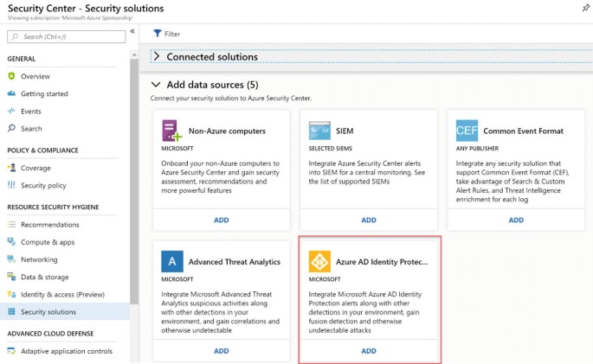The height and width of the screenshot is (364, 593).
Task: Add Non-Azure computers data source
Action: point(222,220)
